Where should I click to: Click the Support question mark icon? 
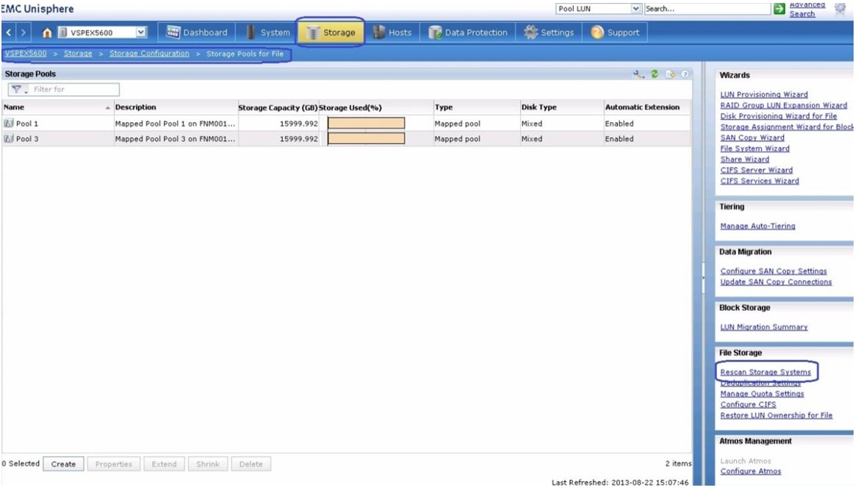pos(597,32)
